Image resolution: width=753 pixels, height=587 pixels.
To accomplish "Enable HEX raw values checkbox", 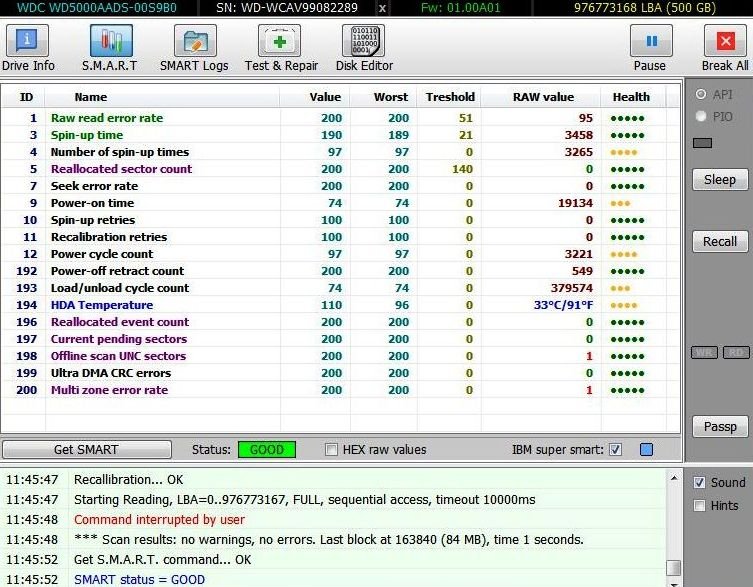I will pos(331,450).
